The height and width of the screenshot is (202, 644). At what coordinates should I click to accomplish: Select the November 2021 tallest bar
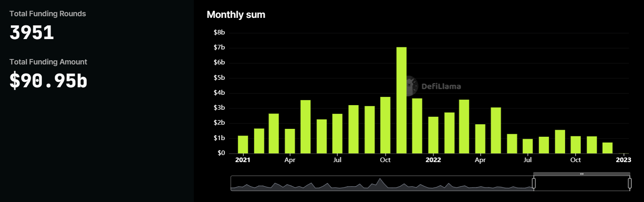tap(401, 100)
